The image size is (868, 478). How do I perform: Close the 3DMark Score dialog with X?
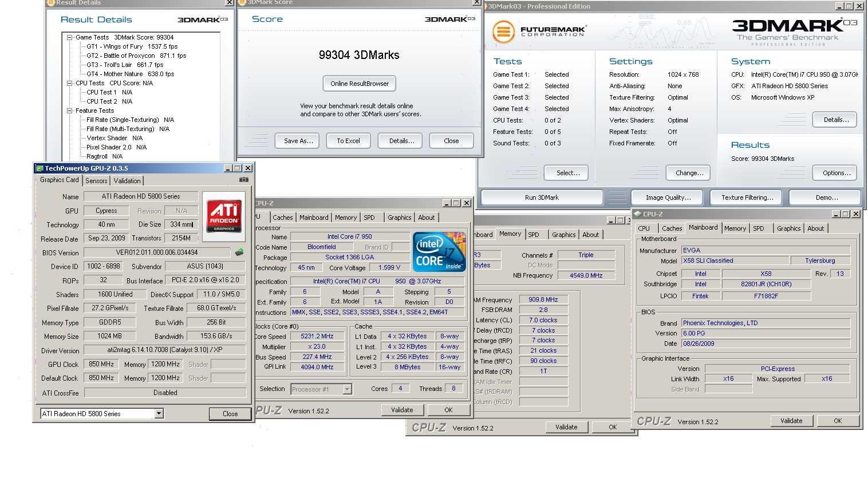475,2
